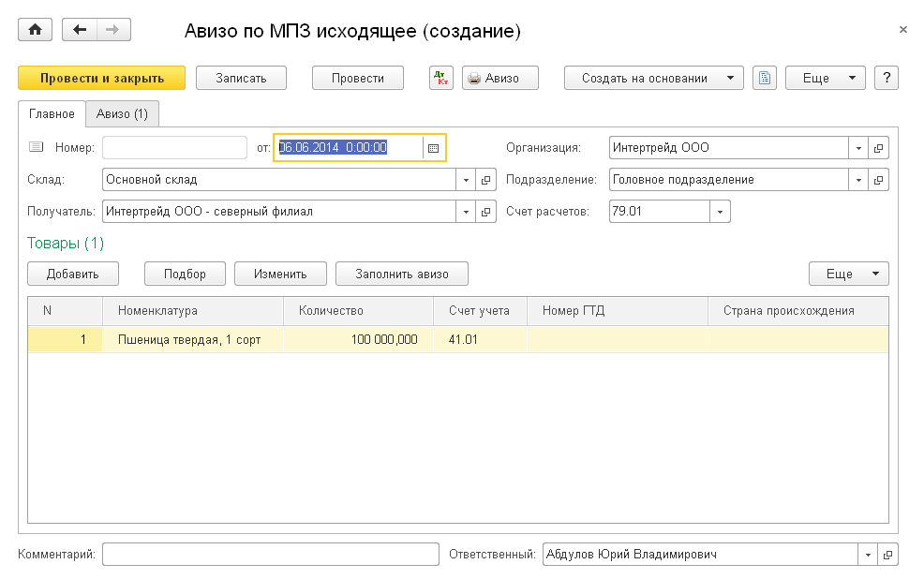924x579 pixels.
Task: Show Дт/Кт accounting entries icon
Action: point(440,78)
